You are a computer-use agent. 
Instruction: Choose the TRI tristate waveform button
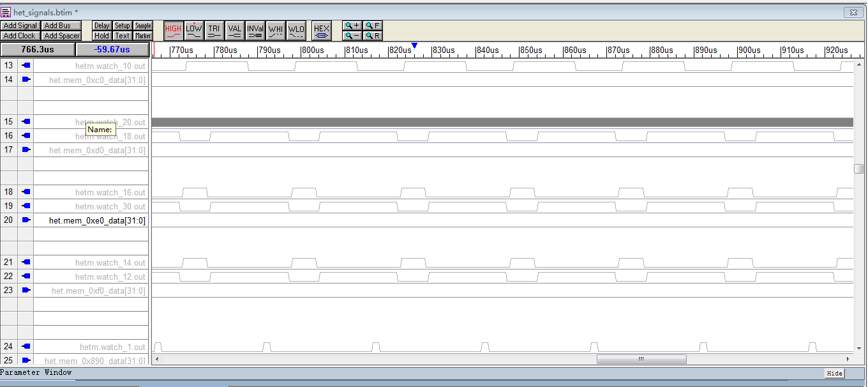click(x=214, y=31)
